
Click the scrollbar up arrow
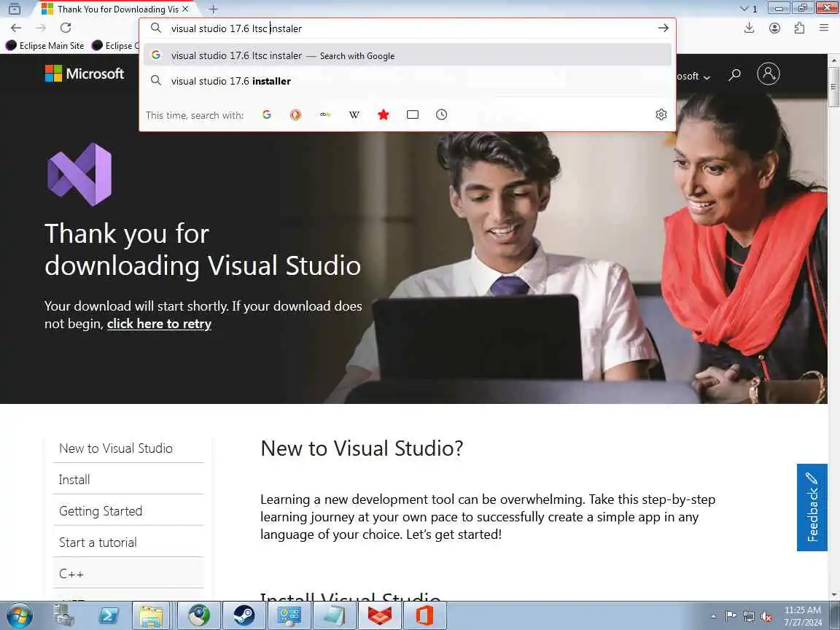[x=834, y=59]
